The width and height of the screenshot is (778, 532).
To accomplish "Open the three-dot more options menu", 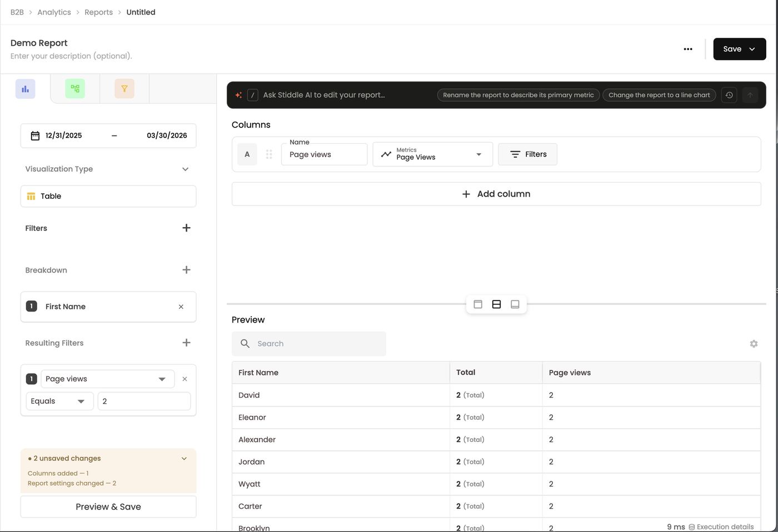I will pyautogui.click(x=688, y=49).
